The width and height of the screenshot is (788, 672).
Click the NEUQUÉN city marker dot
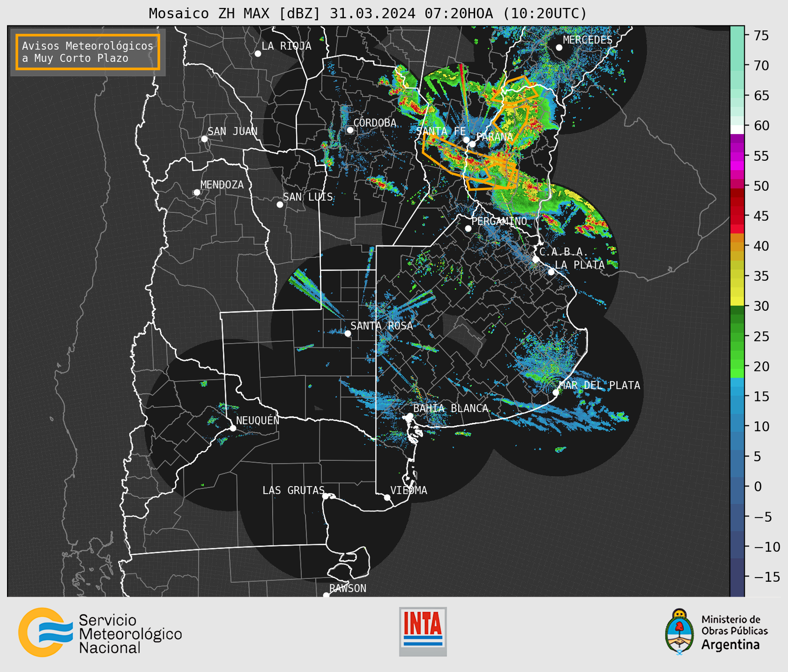(x=233, y=428)
